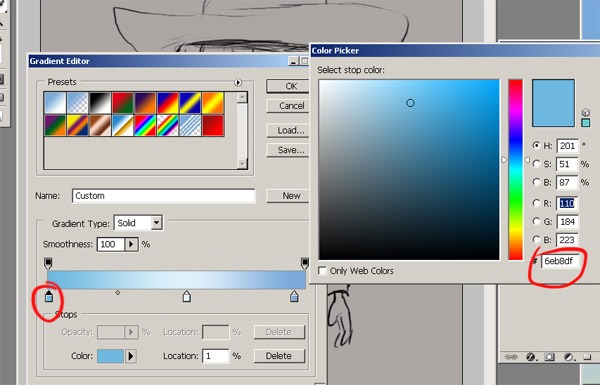This screenshot has height=385, width=600.
Task: Select the red-to-green gradient preset
Action: 123,103
